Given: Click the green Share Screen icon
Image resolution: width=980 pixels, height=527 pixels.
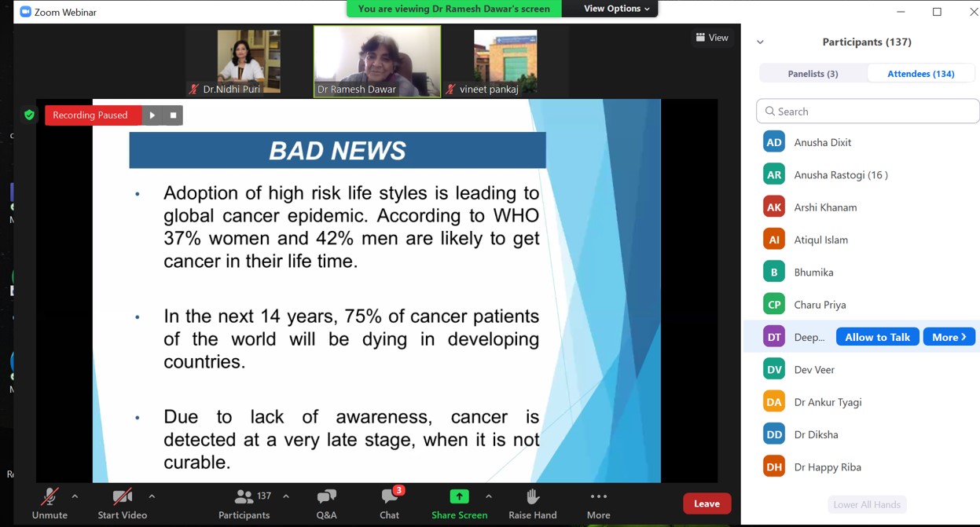Looking at the screenshot, I should [459, 496].
